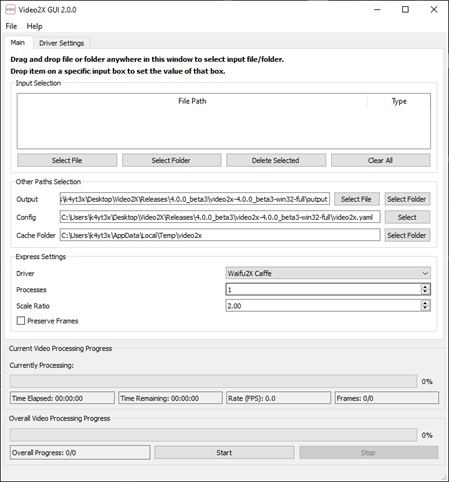Click the Clear All button

[380, 160]
